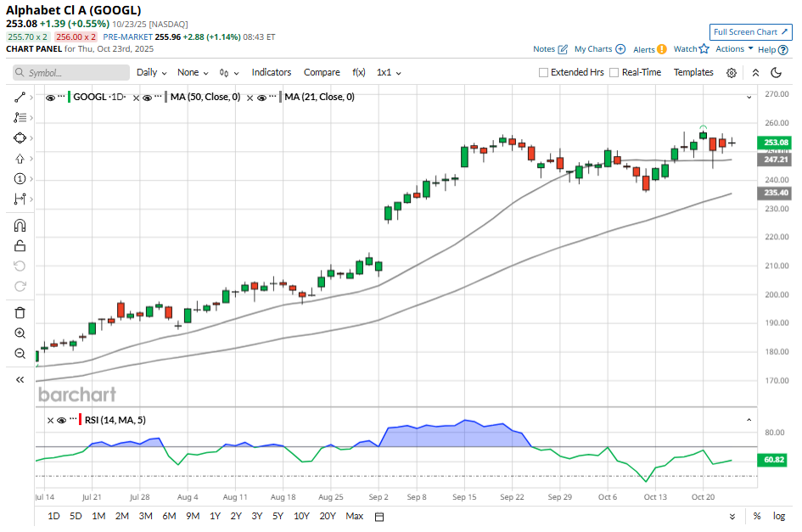Toggle visibility of RSI indicator
The image size is (802, 532).
click(x=62, y=421)
